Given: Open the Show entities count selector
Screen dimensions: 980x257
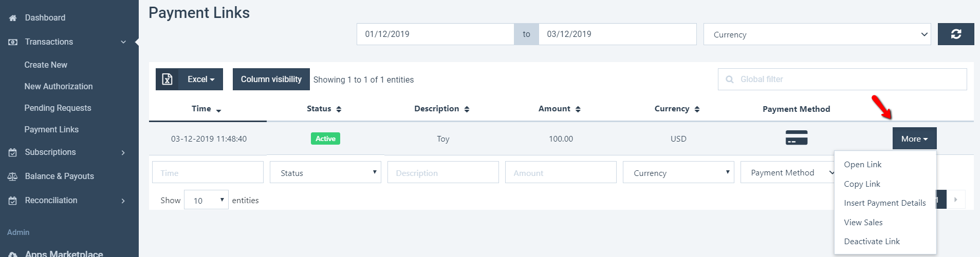Looking at the screenshot, I should click(206, 200).
